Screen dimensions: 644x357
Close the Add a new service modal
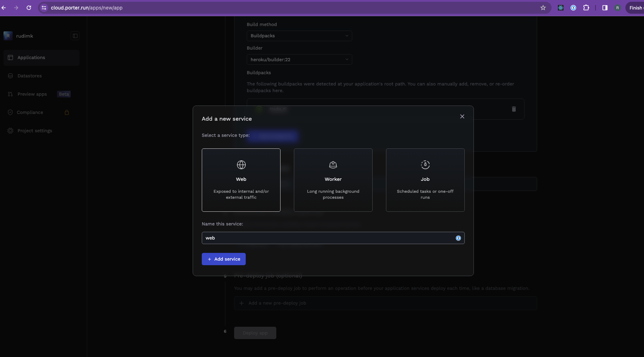[462, 116]
